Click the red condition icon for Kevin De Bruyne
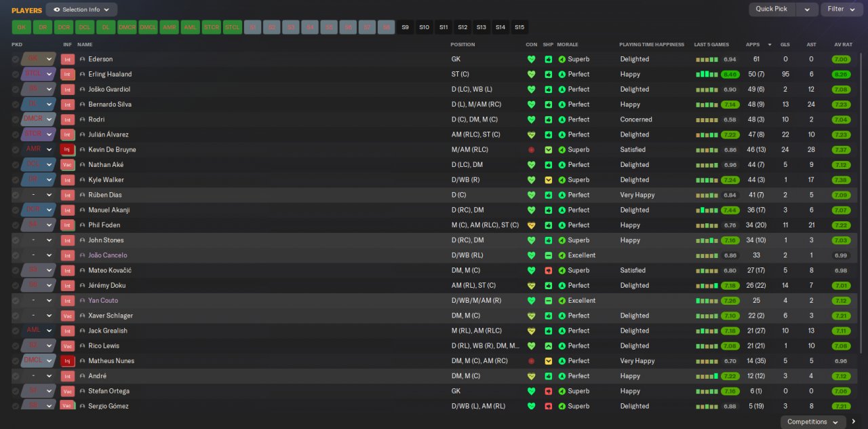Image resolution: width=868 pixels, height=429 pixels. [x=531, y=149]
